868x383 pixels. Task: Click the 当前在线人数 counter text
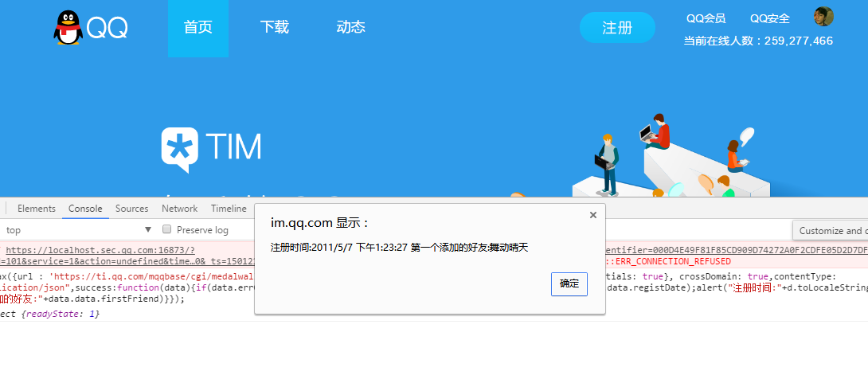coord(758,41)
